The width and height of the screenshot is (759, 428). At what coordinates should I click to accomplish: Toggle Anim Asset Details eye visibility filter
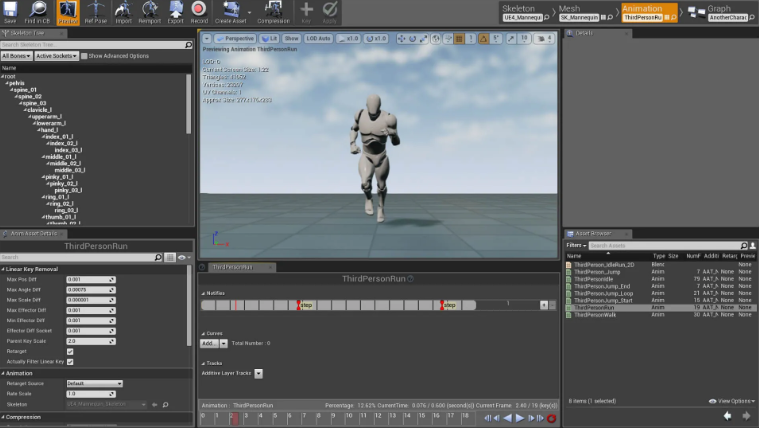point(184,258)
